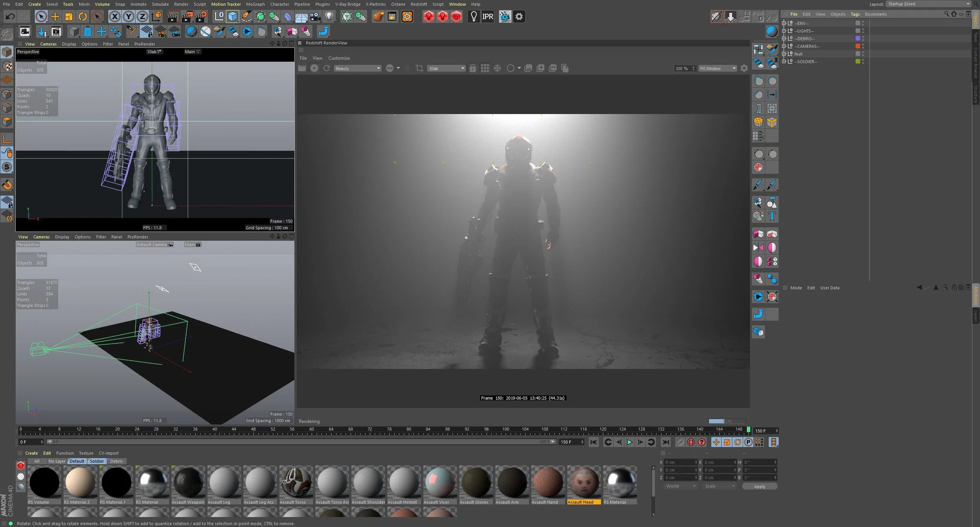The height and width of the screenshot is (527, 980).
Task: Click the IPR render button
Action: [487, 16]
